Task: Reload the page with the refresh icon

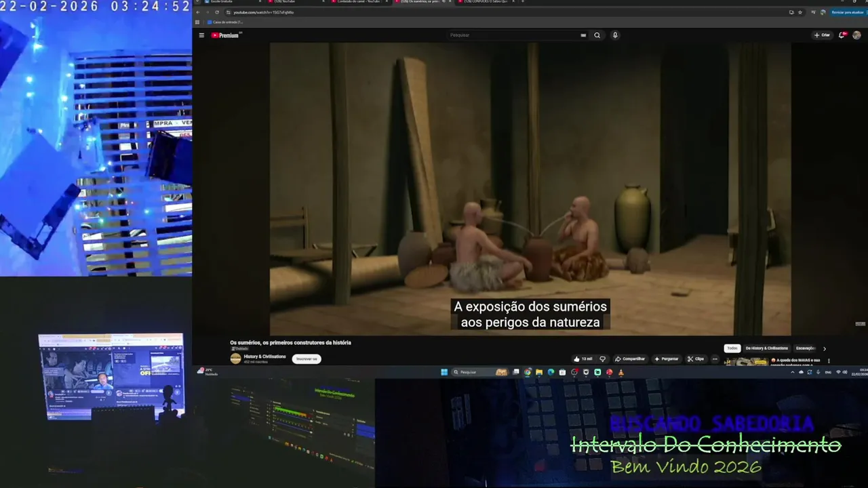Action: click(x=217, y=12)
